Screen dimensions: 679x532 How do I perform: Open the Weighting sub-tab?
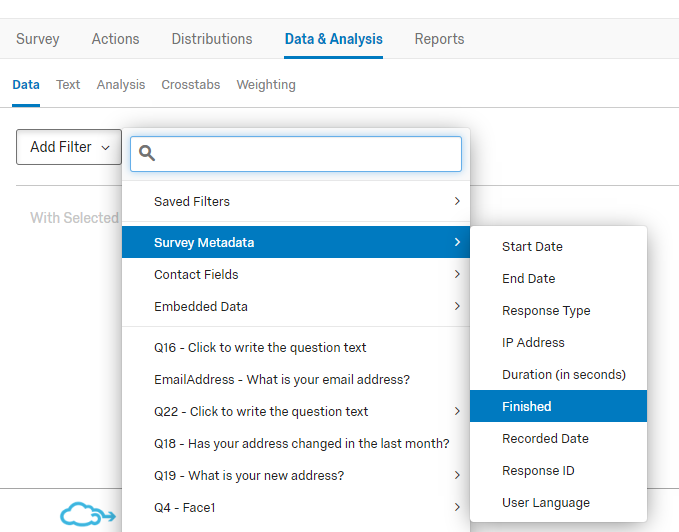(x=266, y=84)
